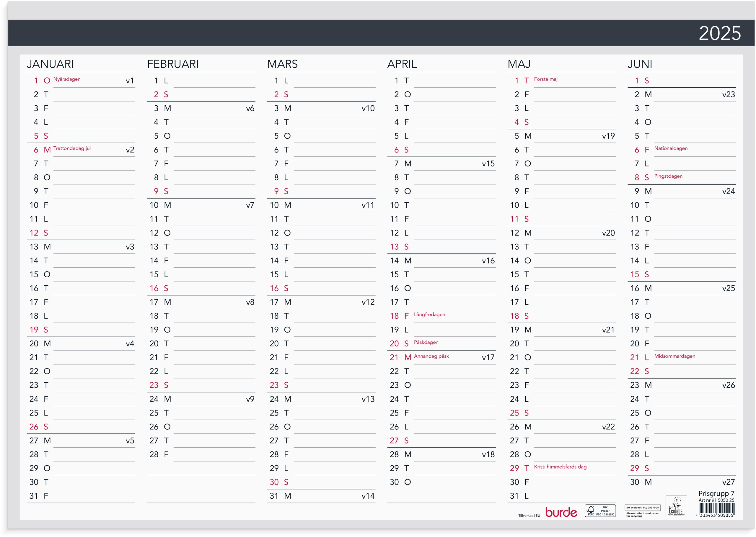Image resolution: width=756 pixels, height=537 pixels.
Task: Click EU Ecolabel PL/053/005 license box
Action: click(642, 507)
